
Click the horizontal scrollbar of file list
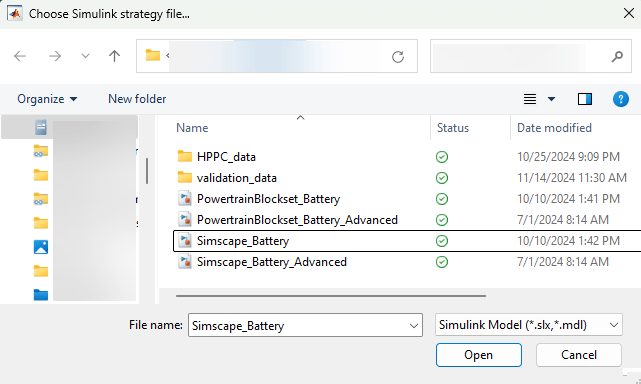pyautogui.click(x=331, y=296)
